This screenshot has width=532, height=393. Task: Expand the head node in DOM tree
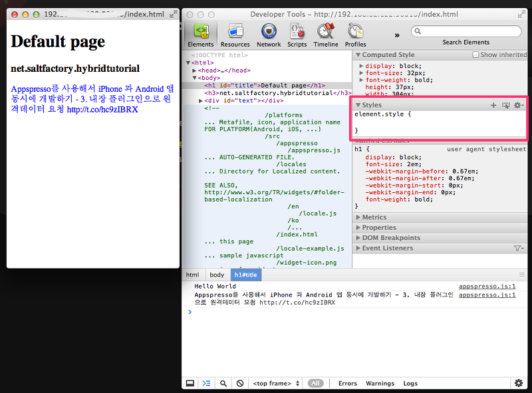[x=194, y=70]
